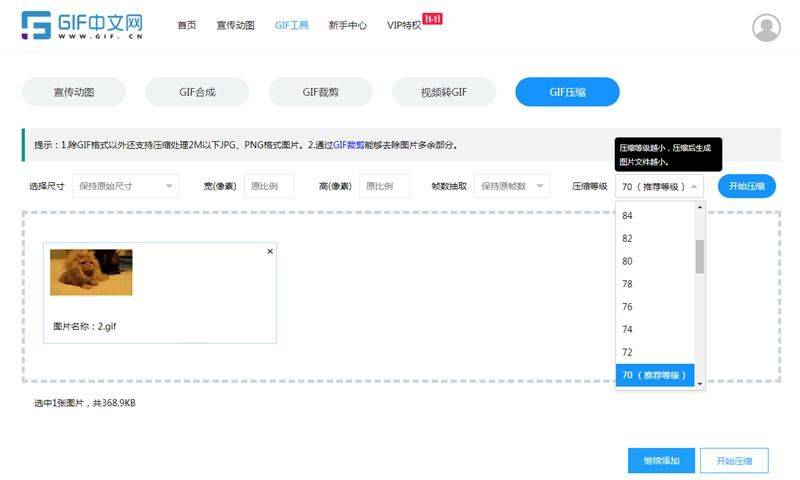Click the 高(像素) input field
The height and width of the screenshot is (480, 800).
coord(384,186)
